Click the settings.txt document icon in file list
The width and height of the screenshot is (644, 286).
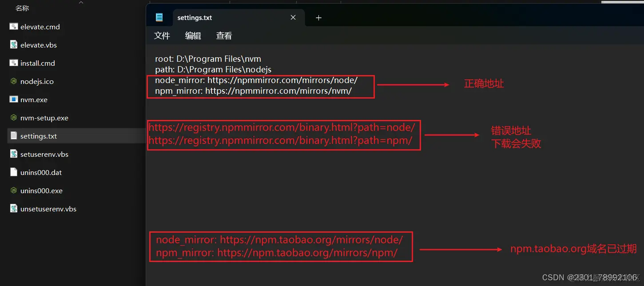click(x=13, y=136)
